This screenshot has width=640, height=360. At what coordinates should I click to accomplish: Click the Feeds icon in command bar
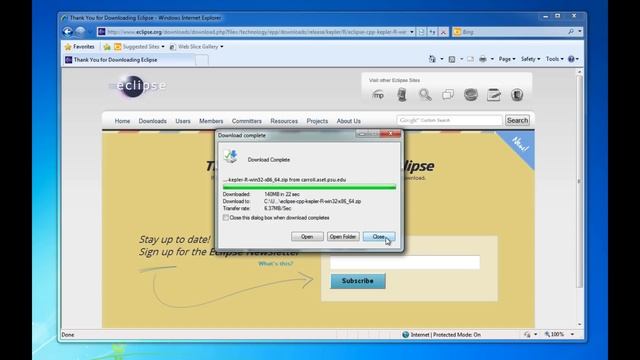coord(452,59)
